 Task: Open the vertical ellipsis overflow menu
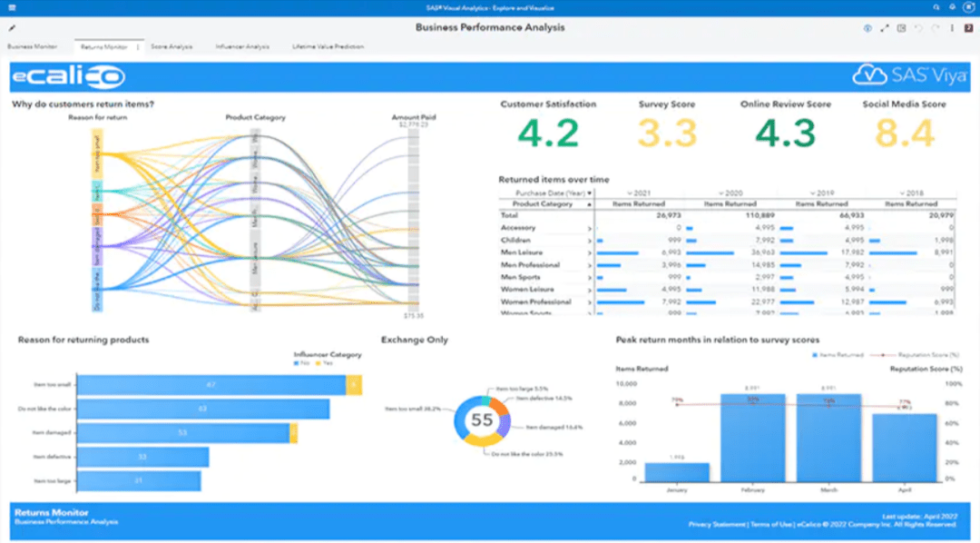pos(953,28)
